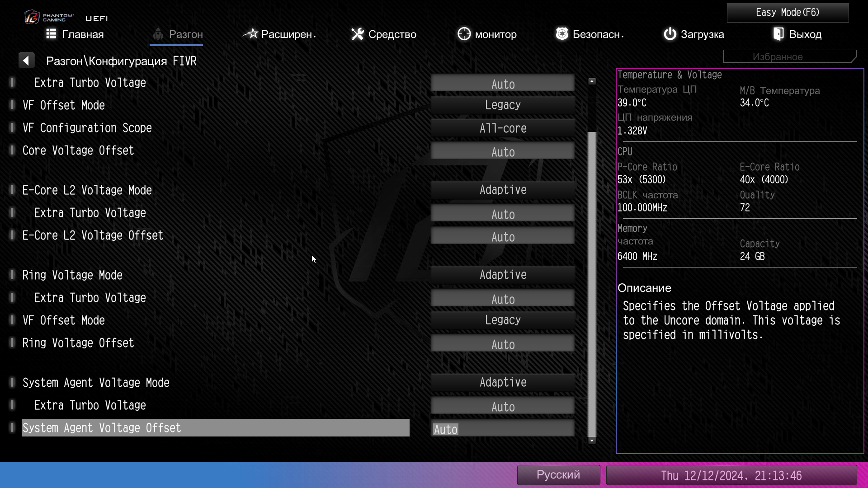The height and width of the screenshot is (488, 868).
Task: Click the монитор gauge icon
Action: [464, 34]
